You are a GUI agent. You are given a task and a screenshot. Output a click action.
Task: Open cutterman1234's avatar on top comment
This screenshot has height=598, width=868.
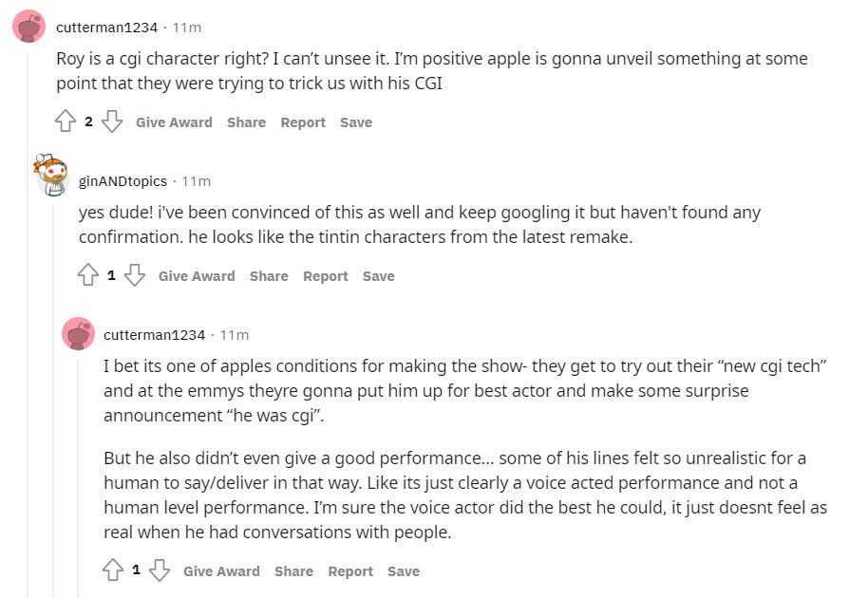28,27
